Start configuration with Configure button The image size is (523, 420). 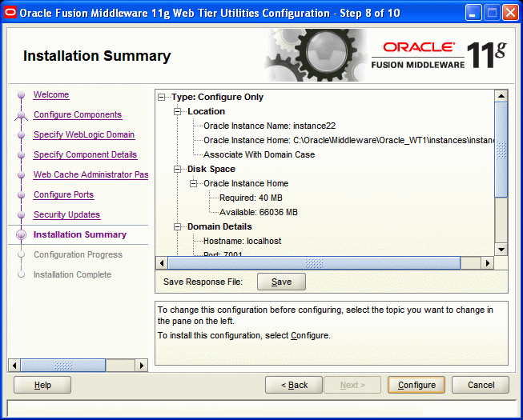(416, 385)
